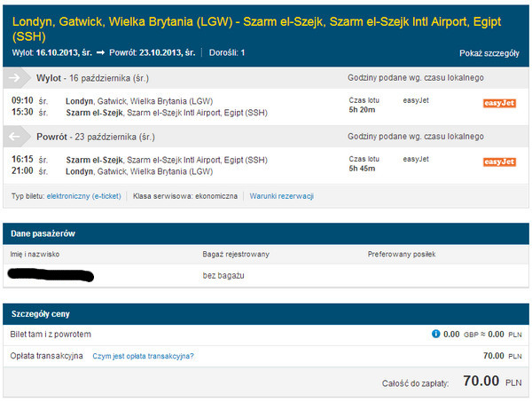The width and height of the screenshot is (532, 402).
Task: Click the easyJet logo on the outbound flight
Action: pos(499,103)
